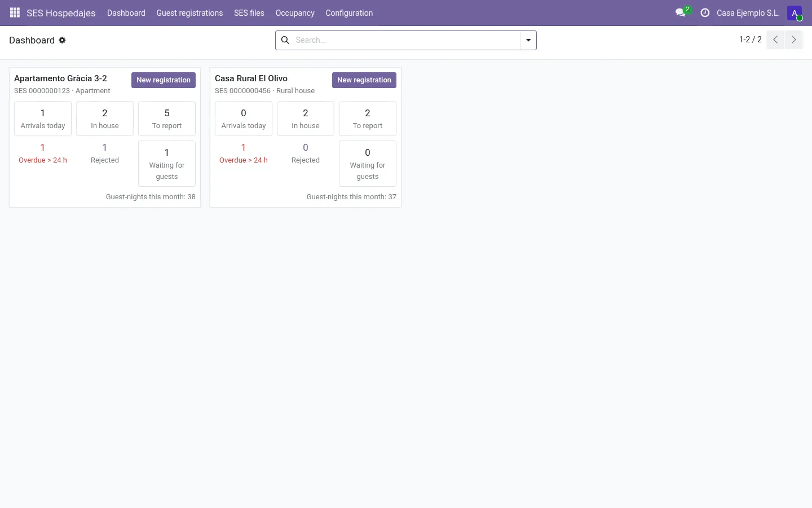Go to next page arrow
The image size is (812, 508).
793,40
